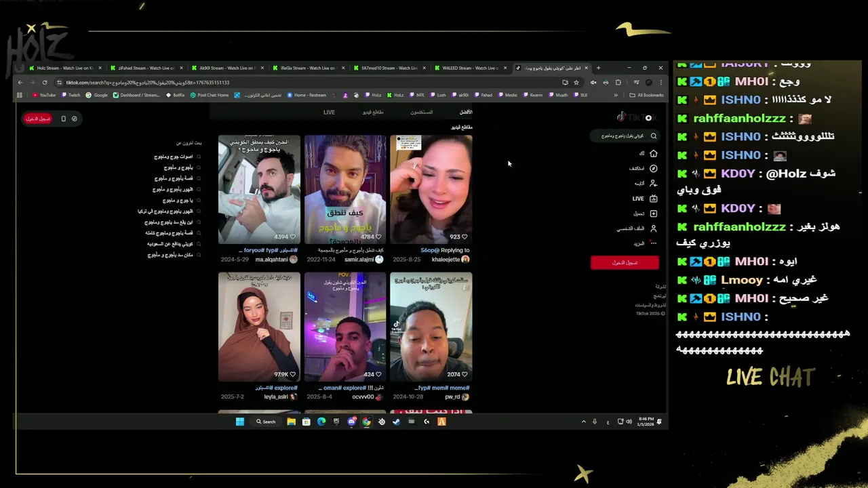Open the leyla_asiri profile link
Viewport: 868px width, 488px height.
click(276, 397)
